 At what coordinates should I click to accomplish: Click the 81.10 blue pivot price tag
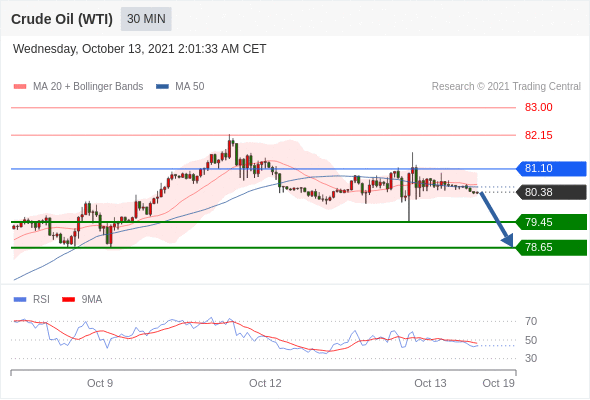551,169
